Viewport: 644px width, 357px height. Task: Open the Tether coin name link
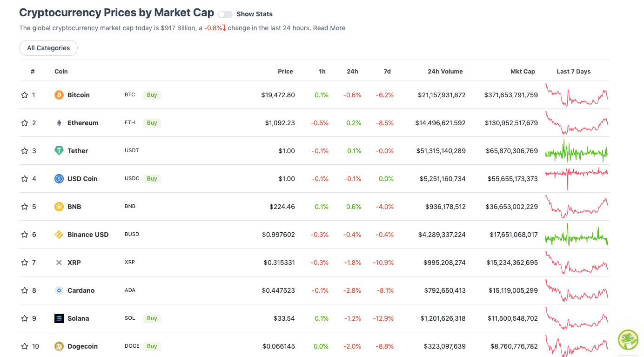(x=78, y=151)
